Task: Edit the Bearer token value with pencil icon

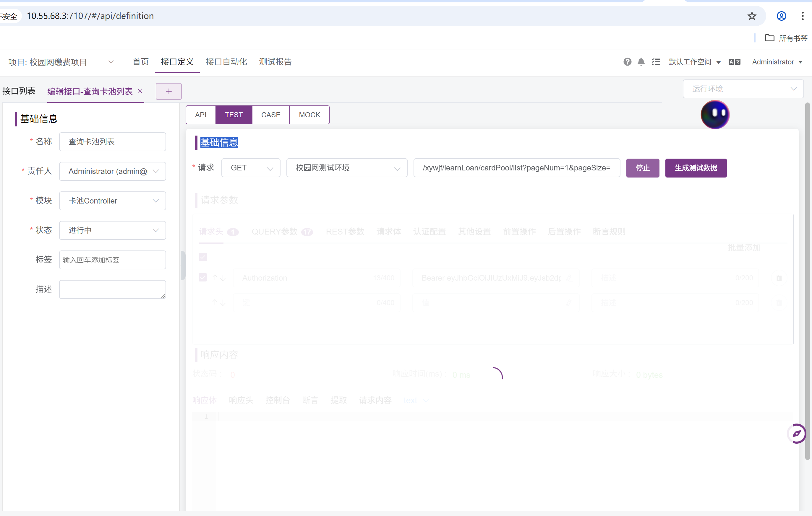Action: (569, 278)
